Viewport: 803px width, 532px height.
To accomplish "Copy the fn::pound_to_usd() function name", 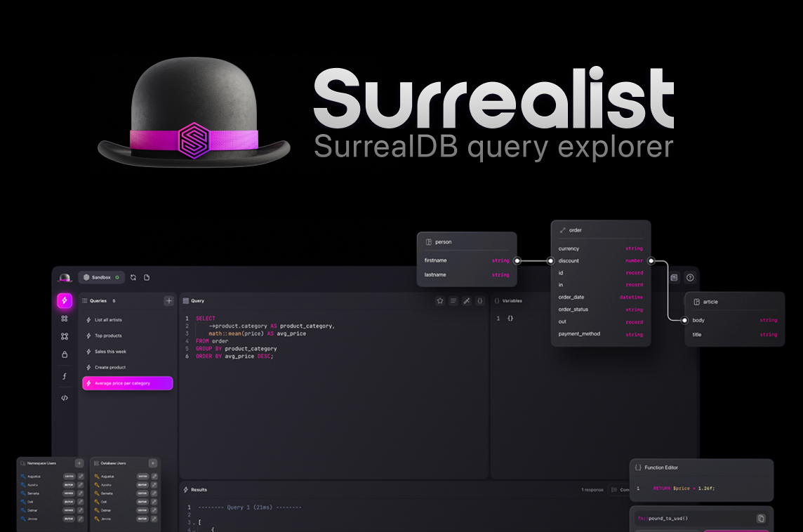I will tap(761, 518).
